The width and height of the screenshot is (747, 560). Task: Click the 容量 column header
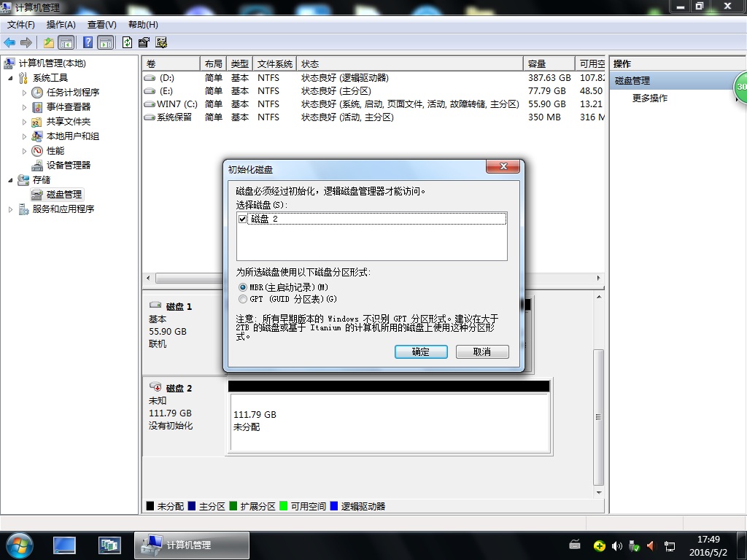[x=547, y=64]
